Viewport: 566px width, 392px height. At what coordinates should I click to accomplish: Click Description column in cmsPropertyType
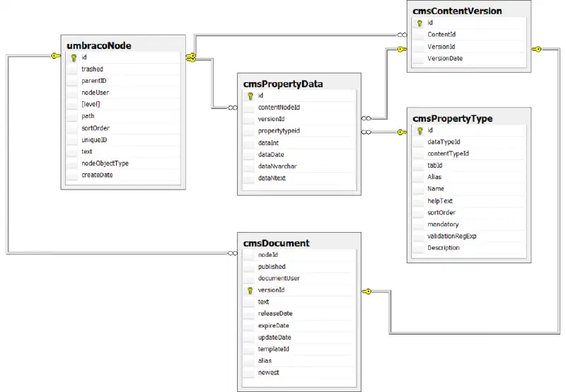coord(468,248)
